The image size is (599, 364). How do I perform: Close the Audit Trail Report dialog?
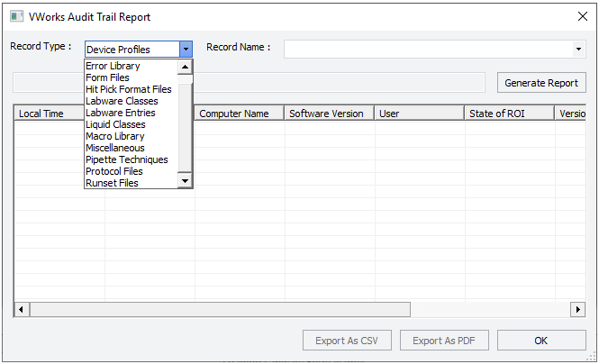(582, 16)
